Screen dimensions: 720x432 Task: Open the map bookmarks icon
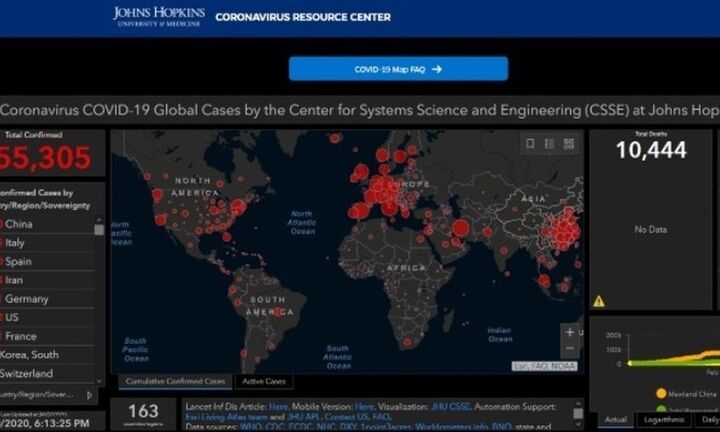[x=530, y=144]
